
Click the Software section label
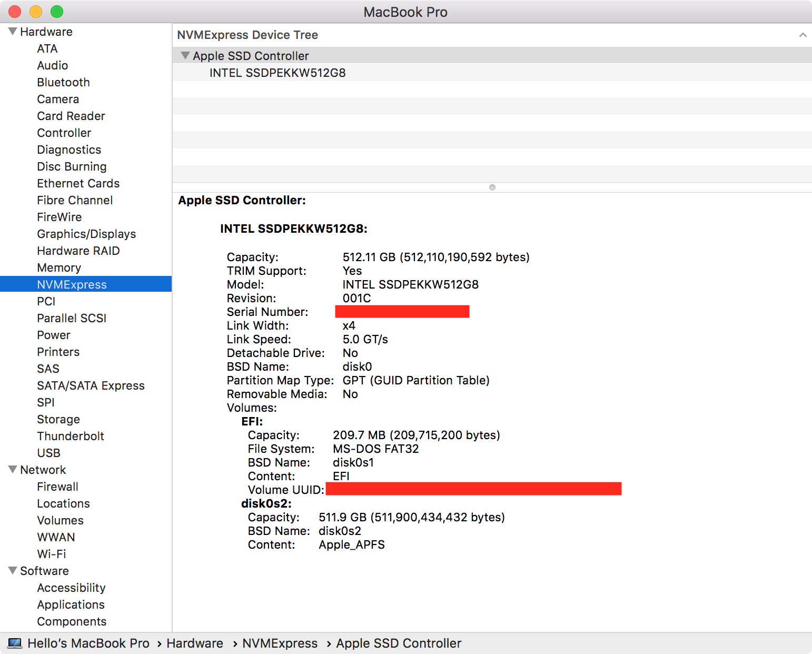point(44,571)
